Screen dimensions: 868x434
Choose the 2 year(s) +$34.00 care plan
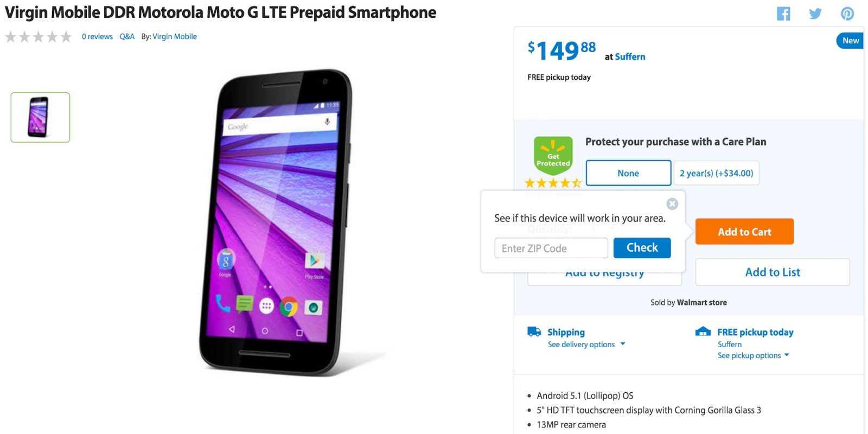point(716,173)
